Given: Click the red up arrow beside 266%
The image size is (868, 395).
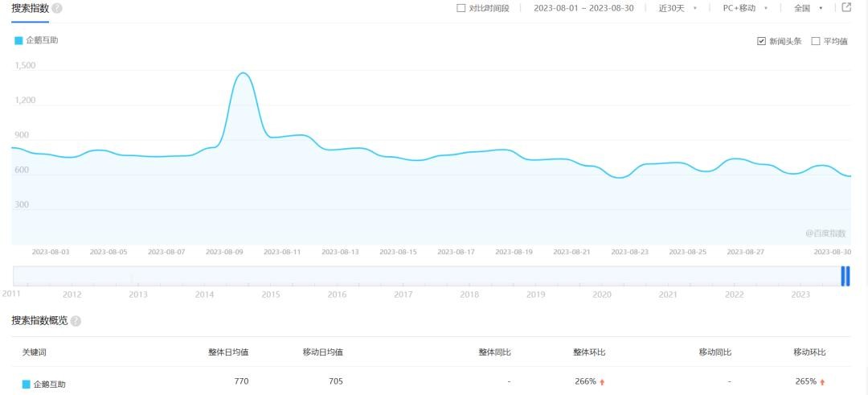Looking at the screenshot, I should (x=602, y=382).
